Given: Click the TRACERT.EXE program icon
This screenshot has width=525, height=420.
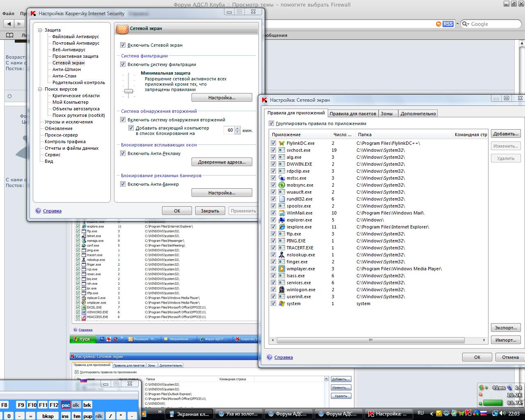Looking at the screenshot, I should point(282,248).
